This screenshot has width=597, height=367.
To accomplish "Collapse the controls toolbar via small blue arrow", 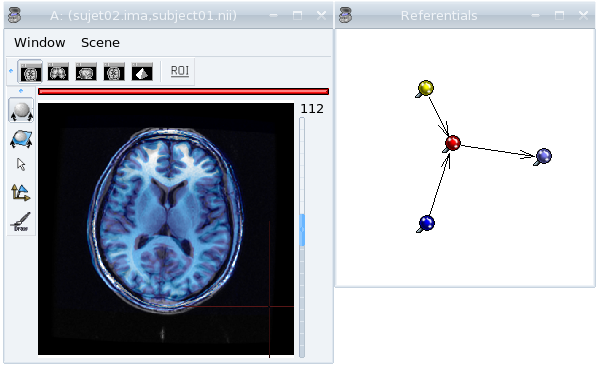I will pos(21,91).
